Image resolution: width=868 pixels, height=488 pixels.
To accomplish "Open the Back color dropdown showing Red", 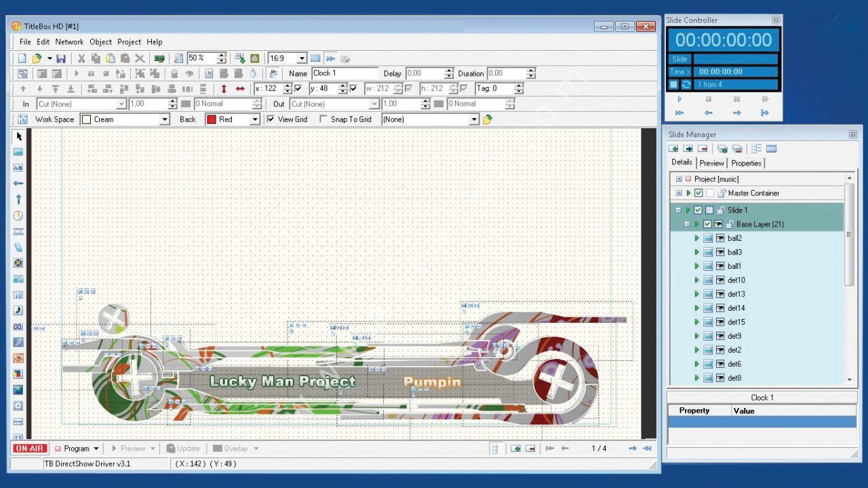I will pyautogui.click(x=255, y=119).
